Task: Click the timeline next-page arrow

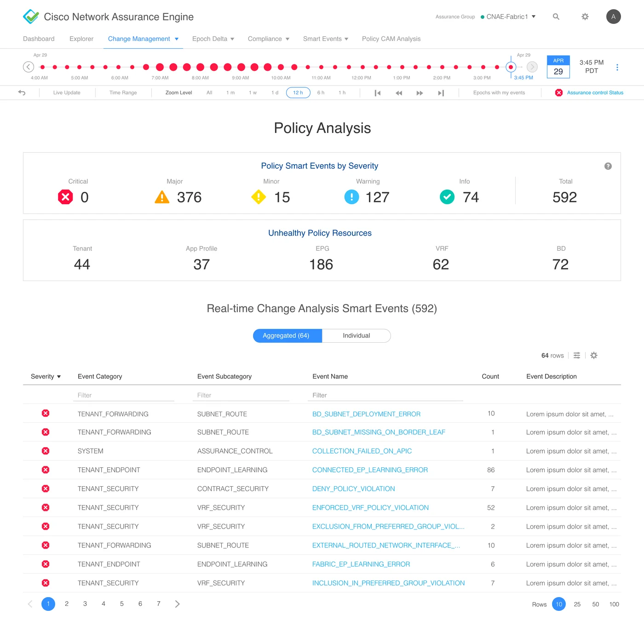Action: coord(532,67)
